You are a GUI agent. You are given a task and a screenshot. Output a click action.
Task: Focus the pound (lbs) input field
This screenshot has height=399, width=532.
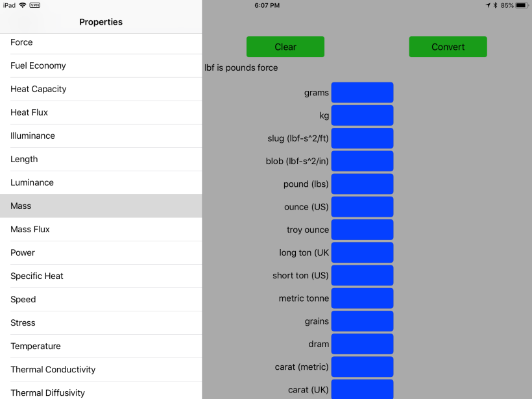click(363, 184)
